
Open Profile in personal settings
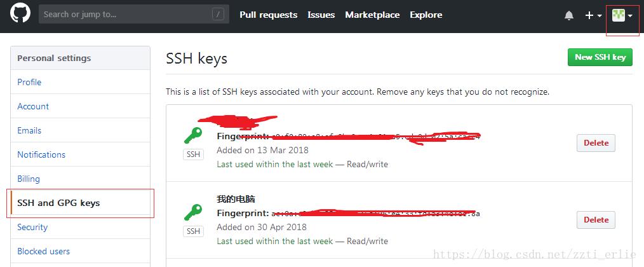tap(29, 82)
